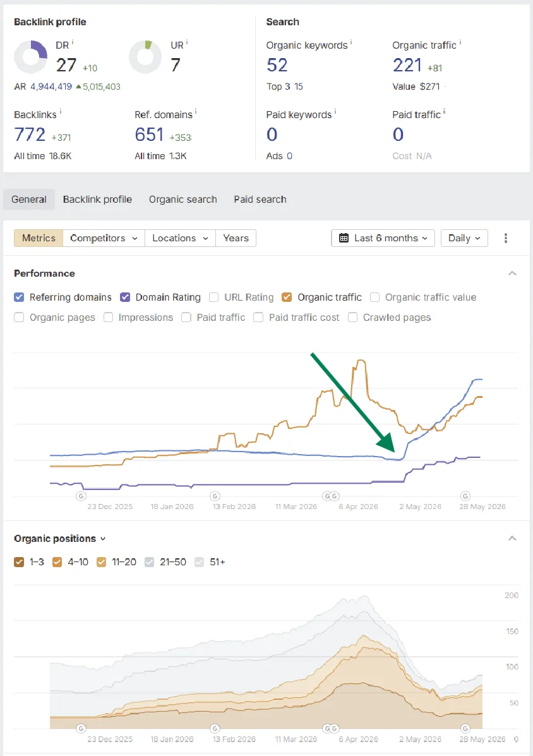Enable Organic traffic value checkbox
This screenshot has width=533, height=756.
click(x=375, y=297)
